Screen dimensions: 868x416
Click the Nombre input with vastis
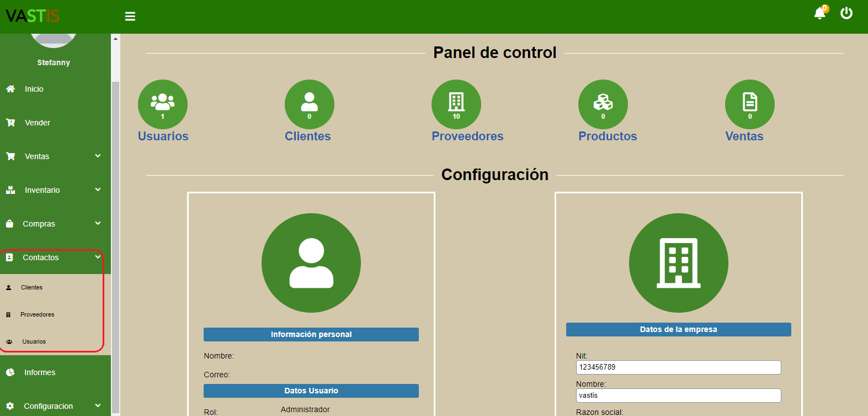pos(679,396)
